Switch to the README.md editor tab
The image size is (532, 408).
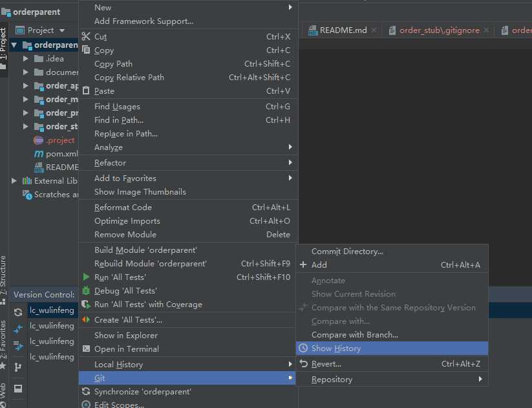coord(342,30)
